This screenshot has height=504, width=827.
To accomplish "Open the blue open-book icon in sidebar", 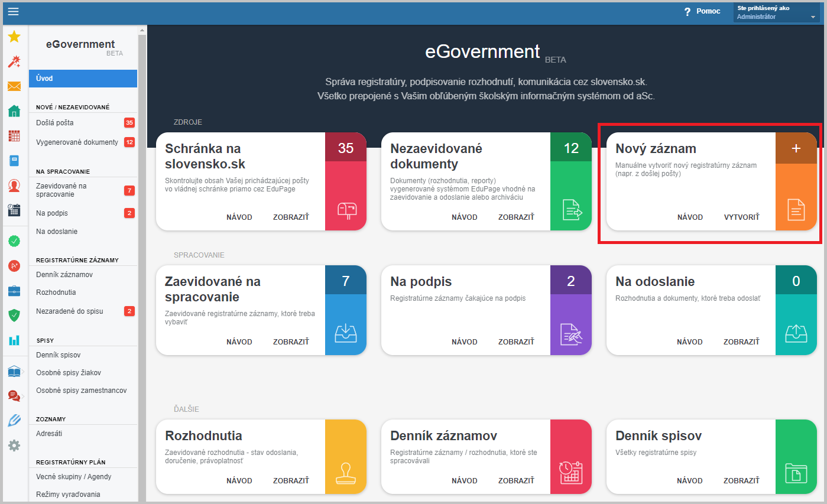I will tap(14, 371).
